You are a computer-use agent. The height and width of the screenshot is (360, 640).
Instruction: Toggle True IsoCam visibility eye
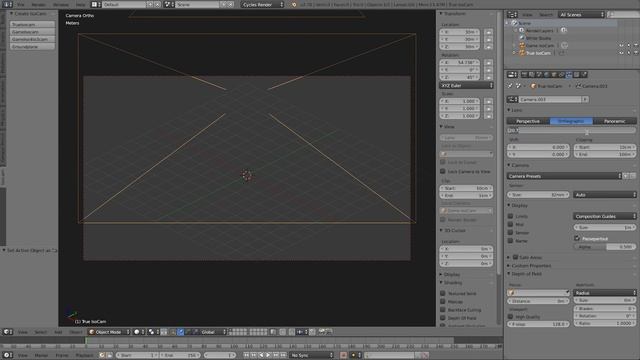point(621,53)
